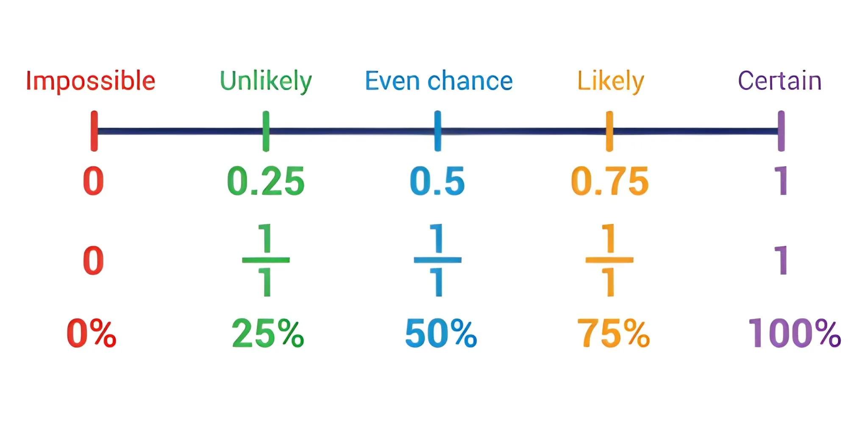
Task: Click the green 0.25 decimal value
Action: (x=266, y=181)
